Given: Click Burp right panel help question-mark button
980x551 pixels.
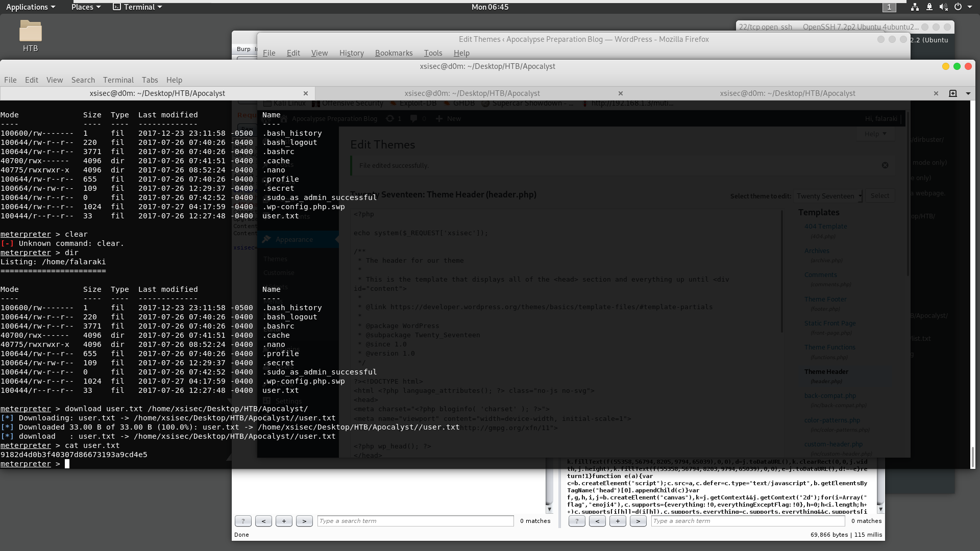Looking at the screenshot, I should click(577, 521).
